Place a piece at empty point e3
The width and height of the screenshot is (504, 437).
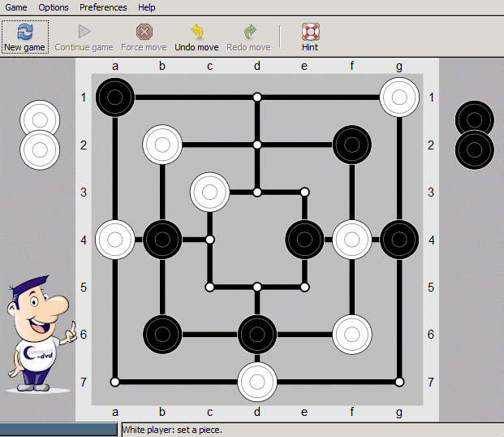coord(304,193)
